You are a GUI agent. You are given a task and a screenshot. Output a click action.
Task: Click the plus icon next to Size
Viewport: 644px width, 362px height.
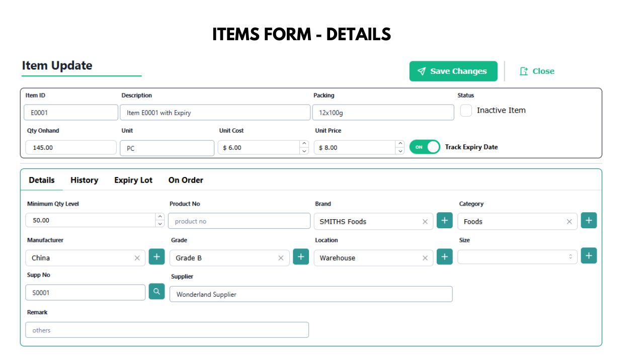(x=589, y=255)
